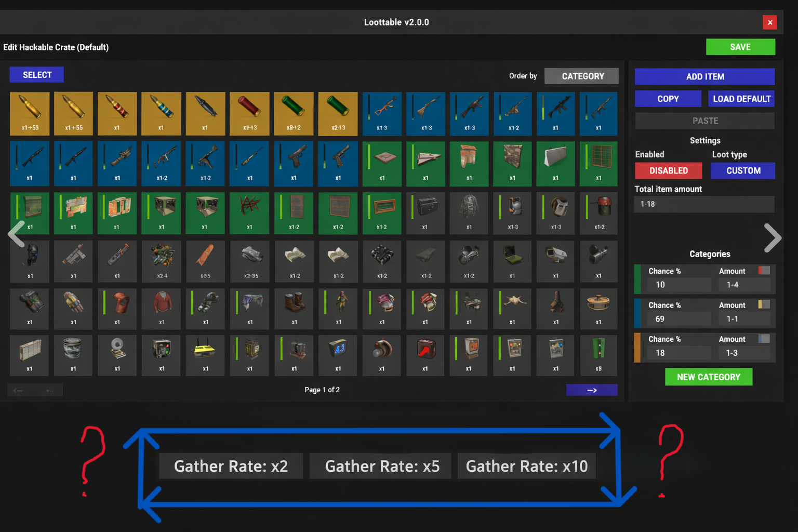Choose the yellow router device item
798x532 pixels.
[x=205, y=355]
